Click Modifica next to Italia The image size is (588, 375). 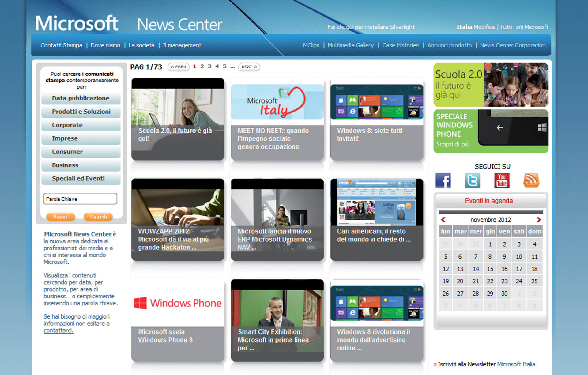click(484, 27)
